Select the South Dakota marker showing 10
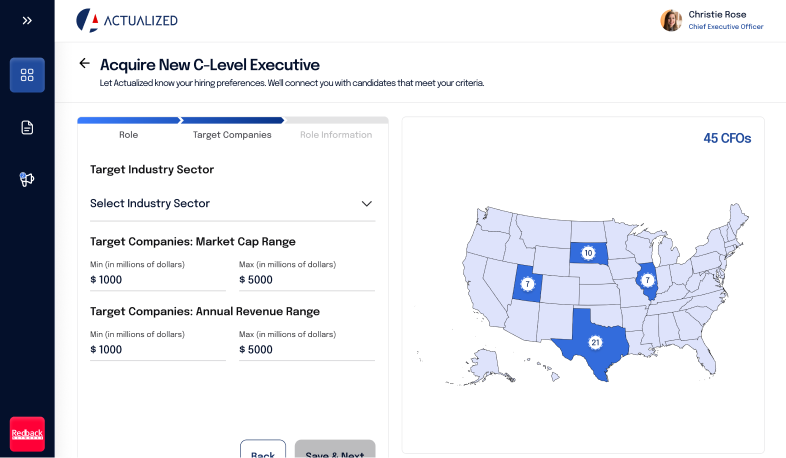The image size is (786, 458). pyautogui.click(x=588, y=253)
